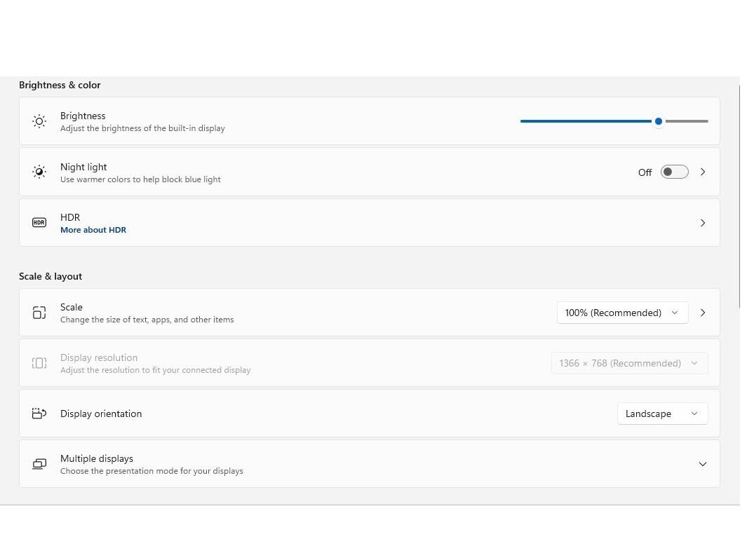Click the Scale icon
747x560 pixels.
coord(39,313)
